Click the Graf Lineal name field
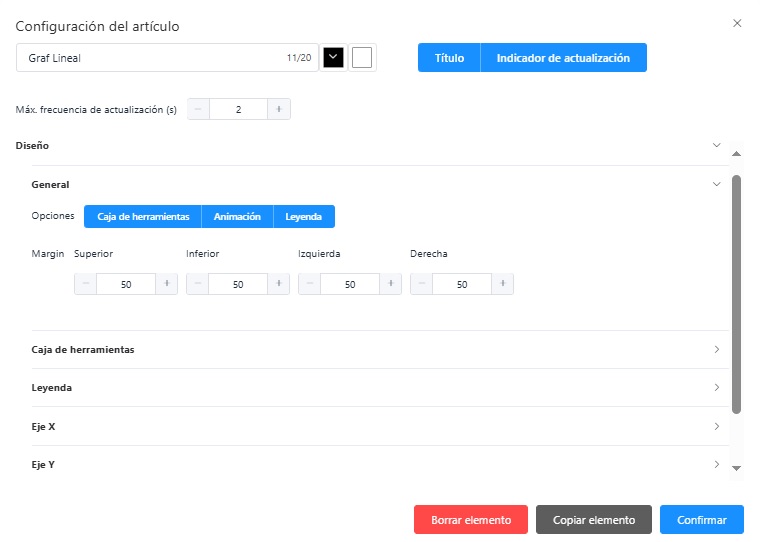Image resolution: width=760 pixels, height=542 pixels. [150, 58]
